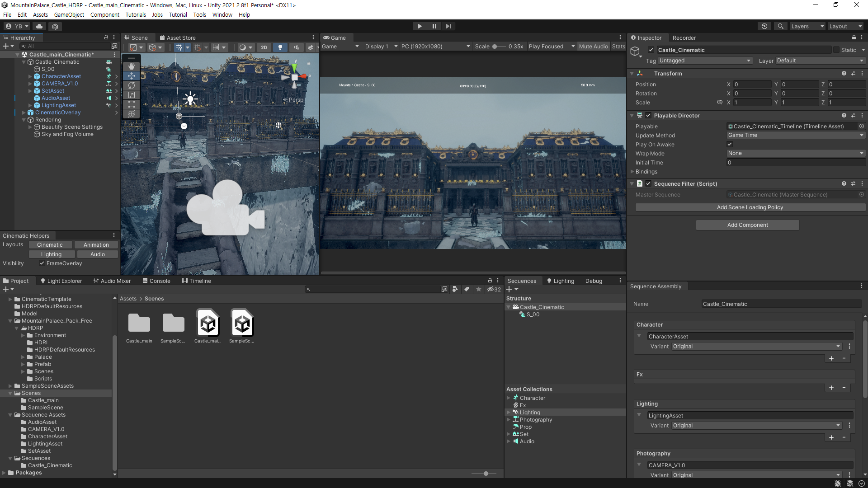
Task: Open the Update Method dropdown
Action: [x=795, y=135]
